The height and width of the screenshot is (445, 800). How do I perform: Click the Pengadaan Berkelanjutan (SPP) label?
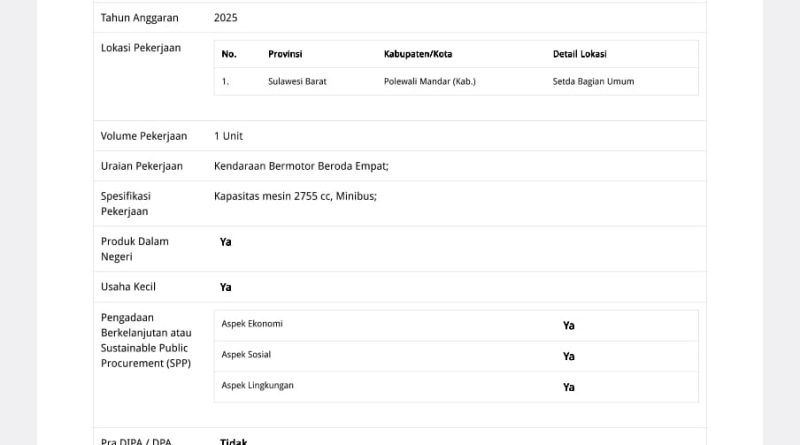pos(146,340)
